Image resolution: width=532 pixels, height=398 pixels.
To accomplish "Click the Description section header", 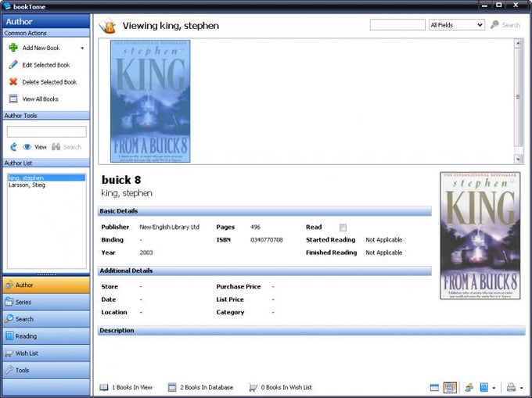I will (x=311, y=330).
